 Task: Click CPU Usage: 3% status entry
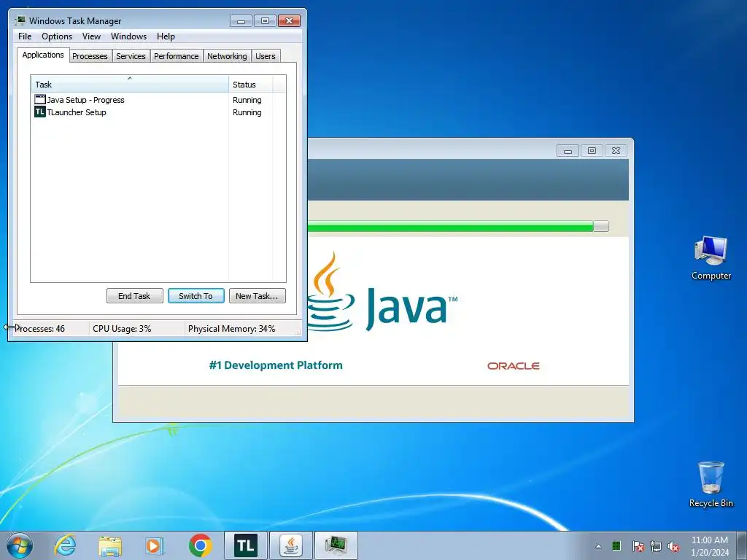[x=122, y=329]
